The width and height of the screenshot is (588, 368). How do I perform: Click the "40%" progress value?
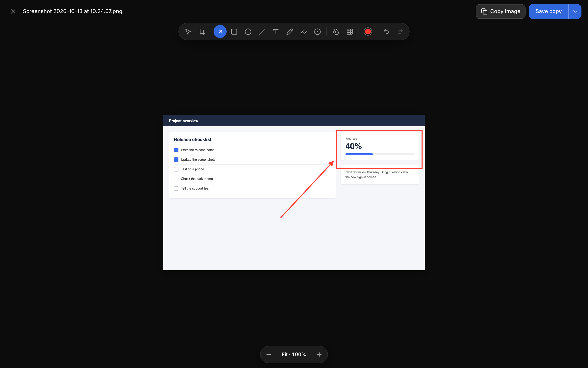pyautogui.click(x=354, y=146)
